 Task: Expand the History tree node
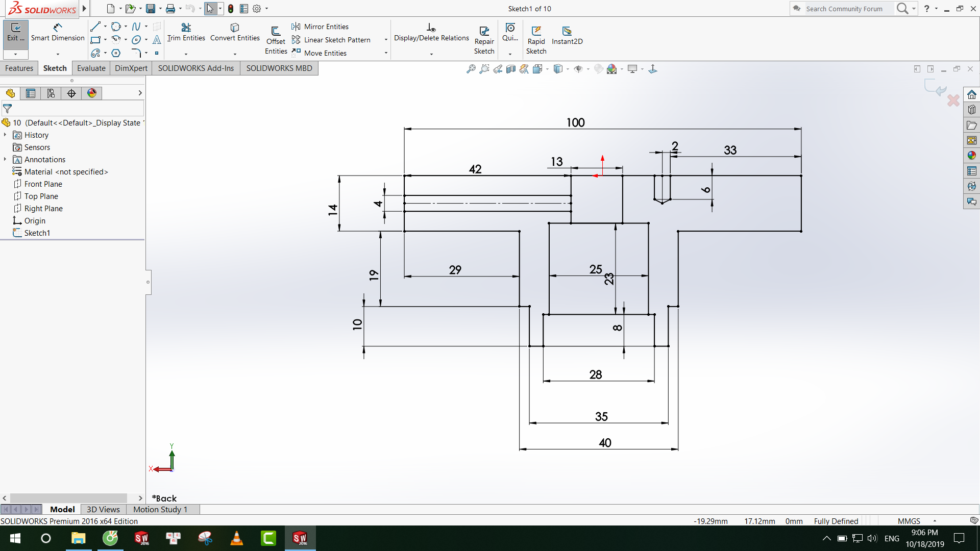pos(5,135)
